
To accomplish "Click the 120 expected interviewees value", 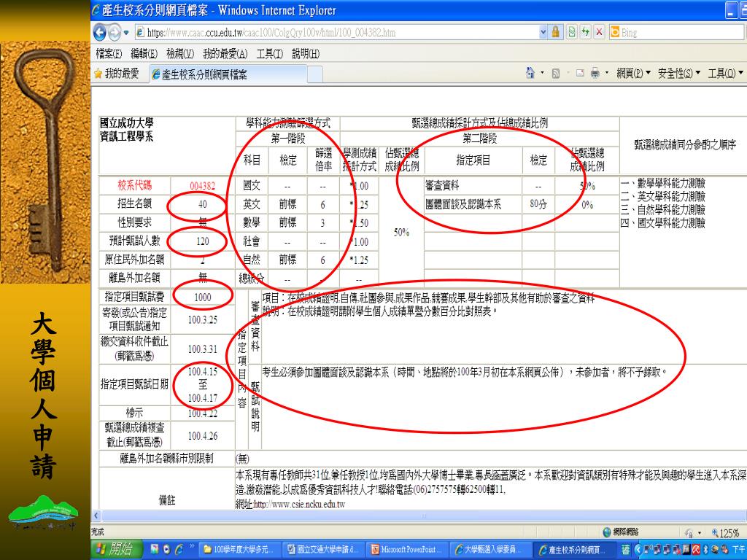I will (203, 241).
